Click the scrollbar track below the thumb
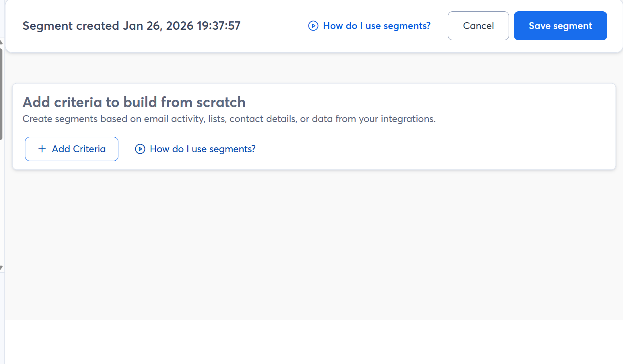The width and height of the screenshot is (623, 364). coord(2,201)
